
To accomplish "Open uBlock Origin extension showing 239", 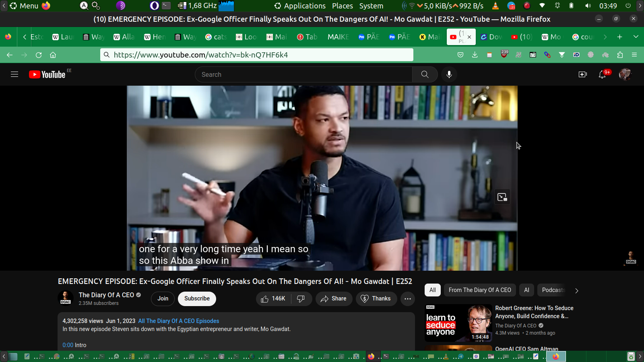I will 504,54.
